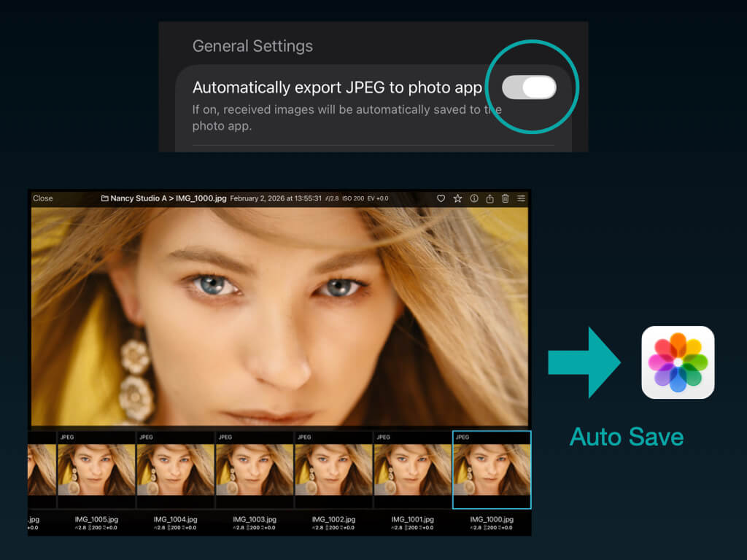Select the IMG_1003.jpg thumbnail
This screenshot has height=560, width=747.
(x=255, y=470)
